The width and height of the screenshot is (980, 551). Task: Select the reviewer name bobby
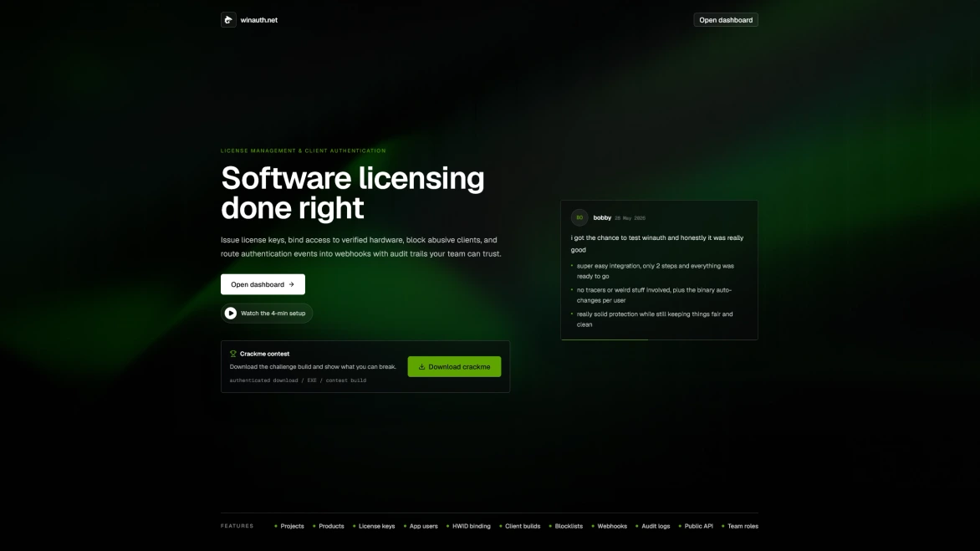[602, 217]
